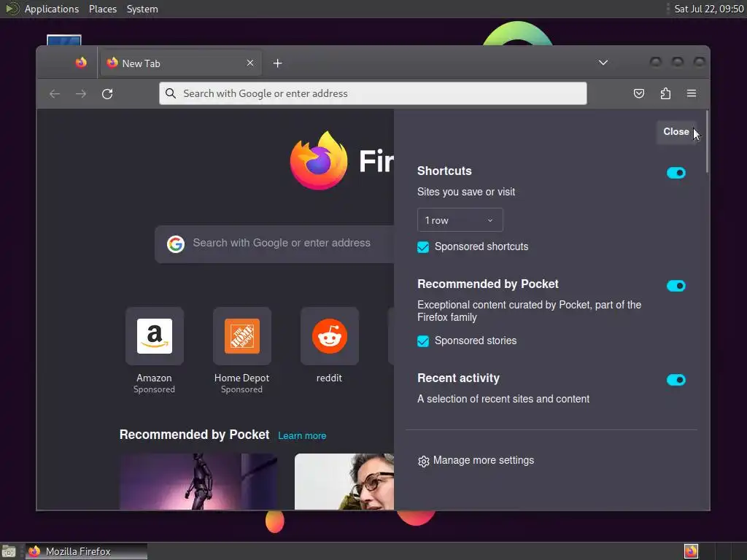Screen dimensions: 747x560
Task: Close the New Tab tab
Action: (250, 63)
